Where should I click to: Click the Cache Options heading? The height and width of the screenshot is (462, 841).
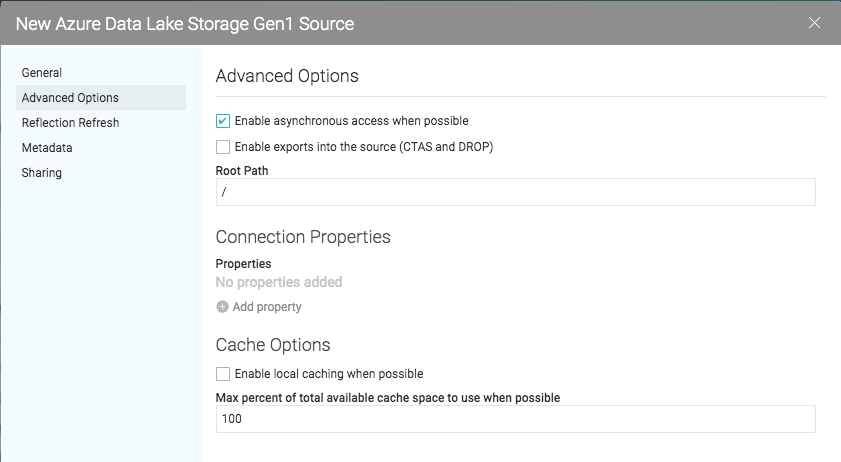tap(273, 345)
